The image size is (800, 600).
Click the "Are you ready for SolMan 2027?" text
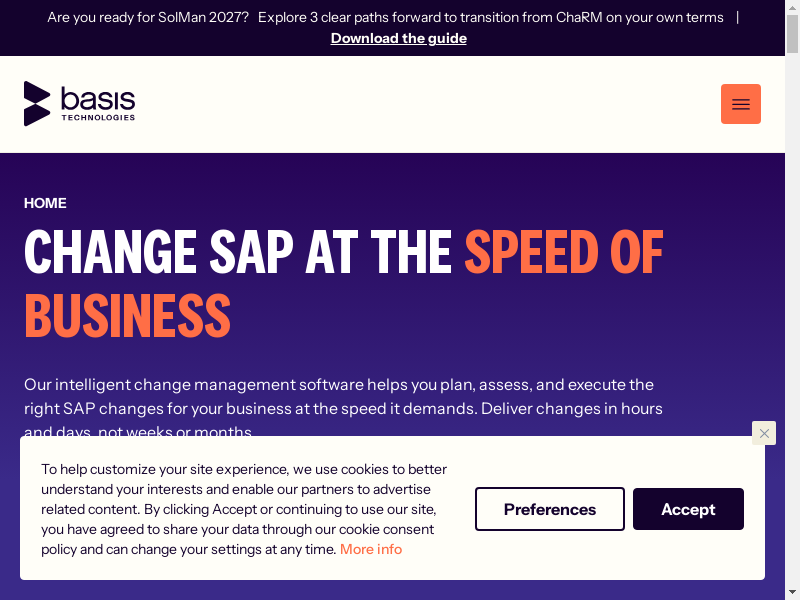coord(148,17)
